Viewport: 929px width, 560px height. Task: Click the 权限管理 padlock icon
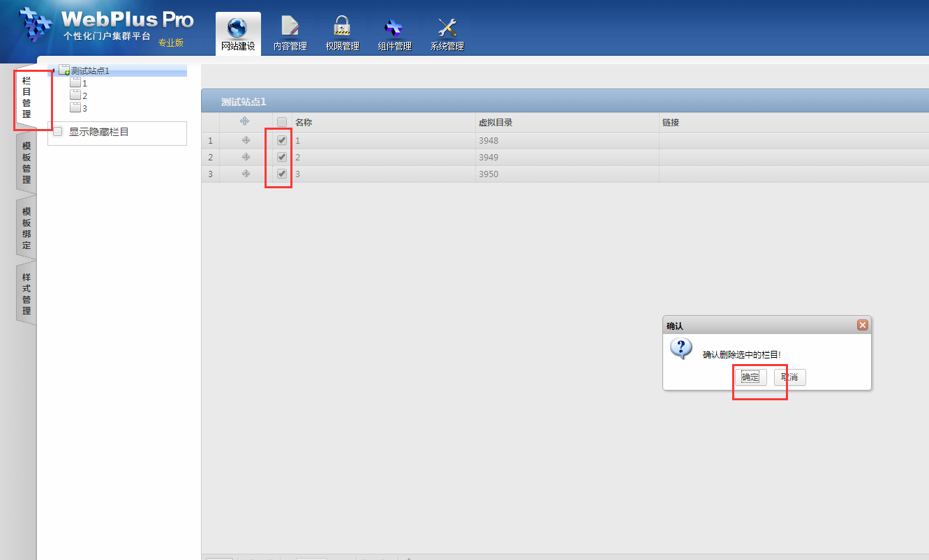[342, 27]
